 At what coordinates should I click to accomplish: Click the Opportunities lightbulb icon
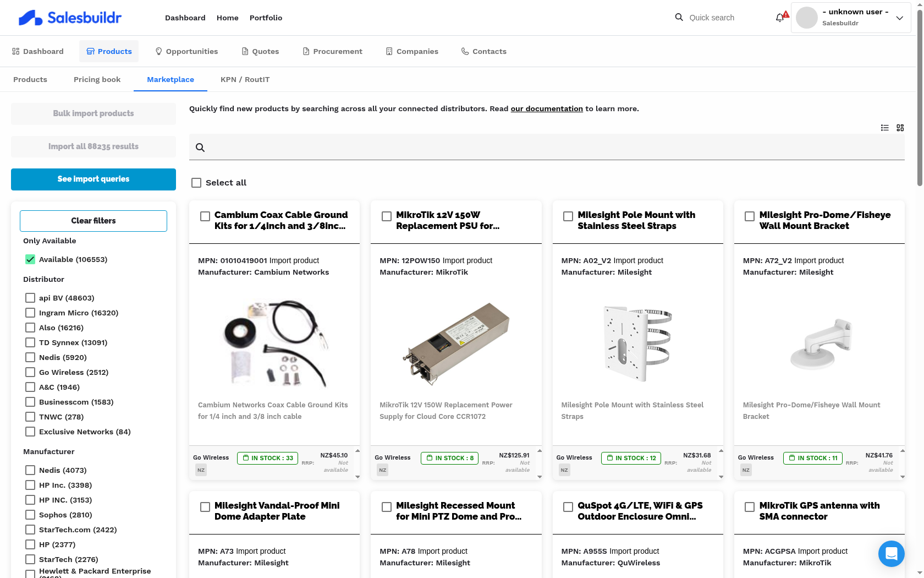coord(159,51)
